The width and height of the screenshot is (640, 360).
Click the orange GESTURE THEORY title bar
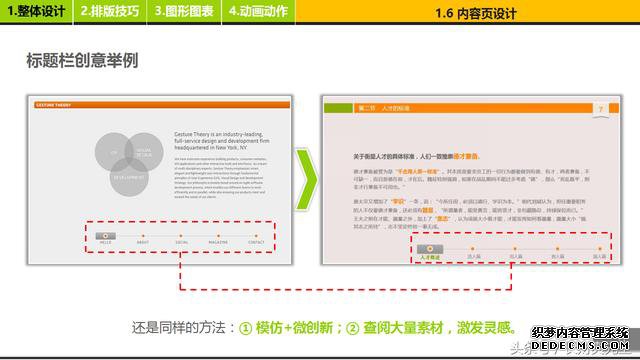pyautogui.click(x=162, y=105)
